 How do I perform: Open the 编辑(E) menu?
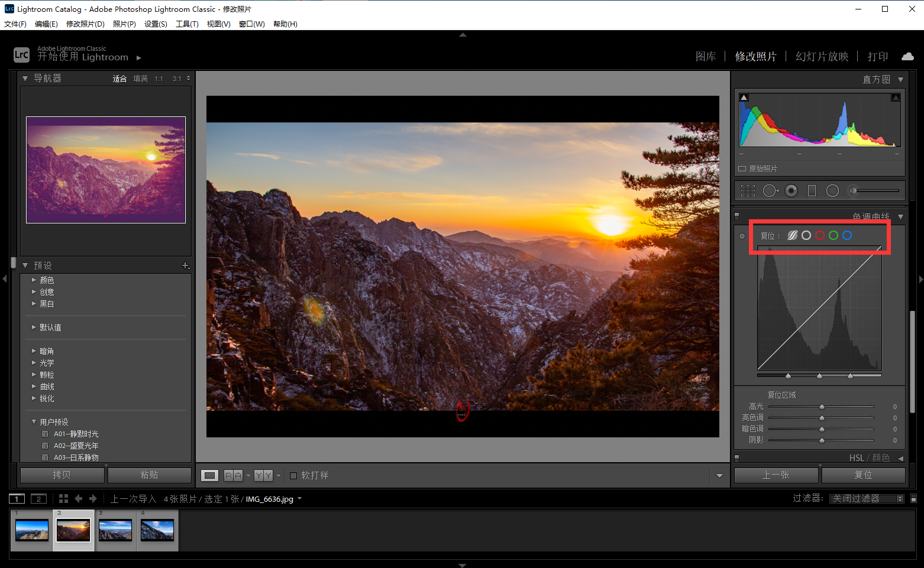pos(46,24)
